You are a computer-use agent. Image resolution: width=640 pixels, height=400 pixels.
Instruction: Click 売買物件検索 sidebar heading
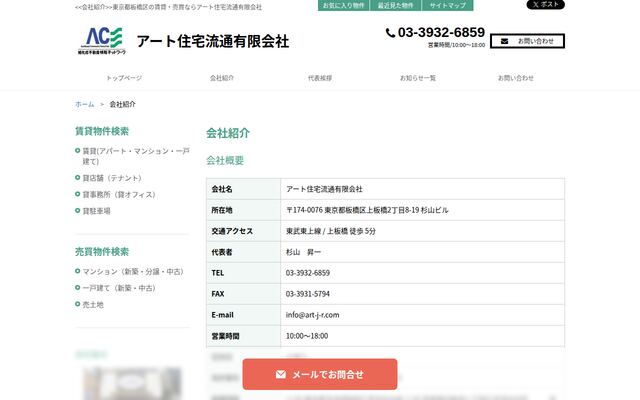[x=102, y=251]
